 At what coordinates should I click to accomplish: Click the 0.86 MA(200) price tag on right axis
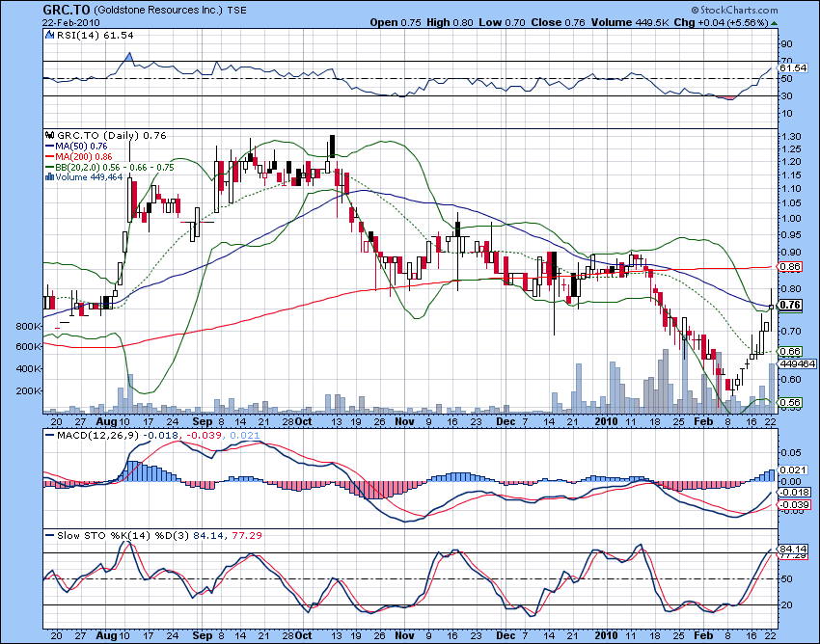point(790,267)
